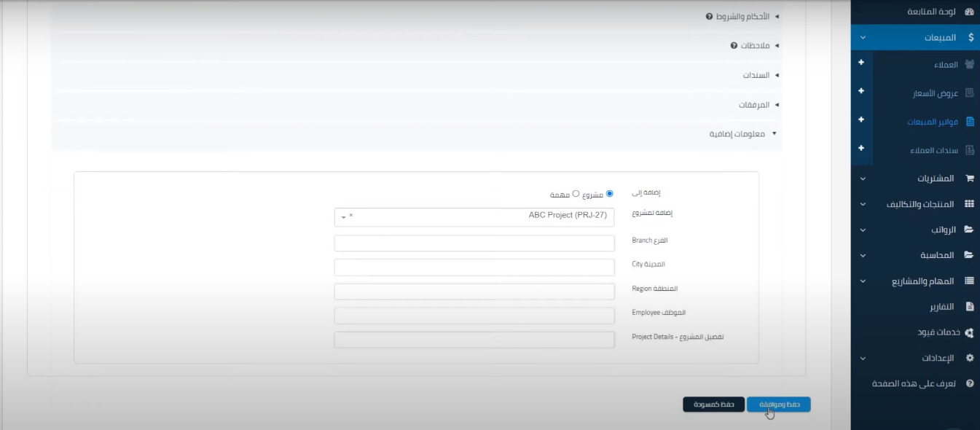Click the حفظ كمسودة button

[713, 404]
